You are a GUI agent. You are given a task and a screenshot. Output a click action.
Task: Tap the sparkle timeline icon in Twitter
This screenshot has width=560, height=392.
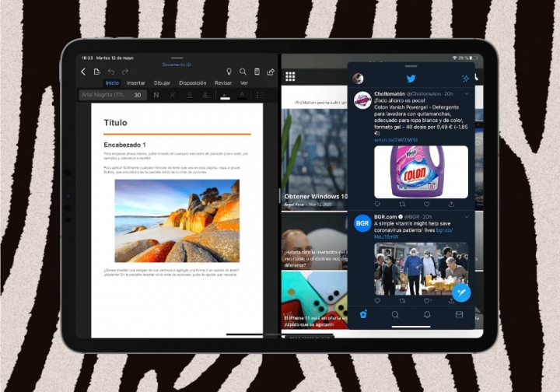pos(465,79)
